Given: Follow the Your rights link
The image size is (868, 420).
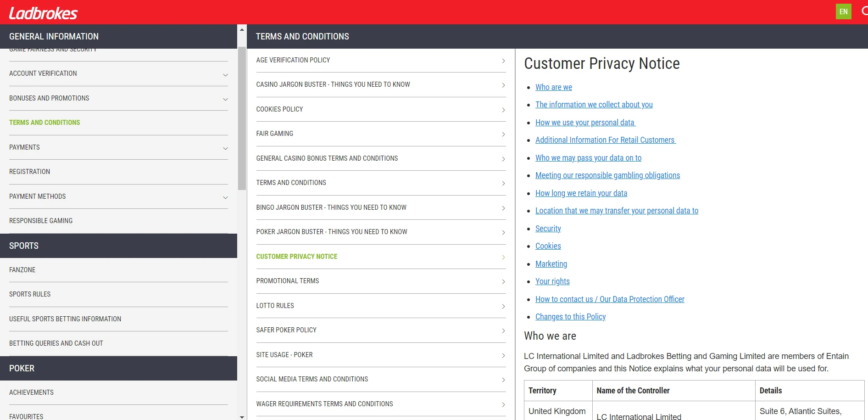Looking at the screenshot, I should coord(552,281).
